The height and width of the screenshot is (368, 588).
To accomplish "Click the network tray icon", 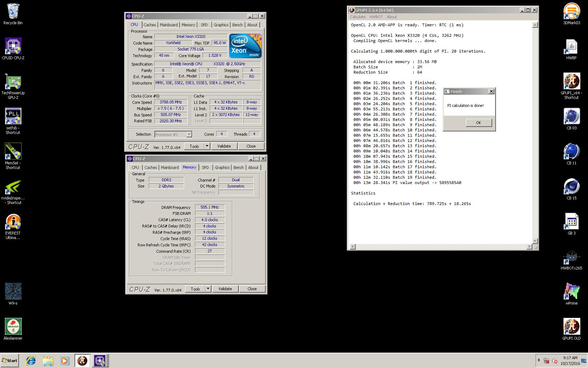I will click(546, 361).
